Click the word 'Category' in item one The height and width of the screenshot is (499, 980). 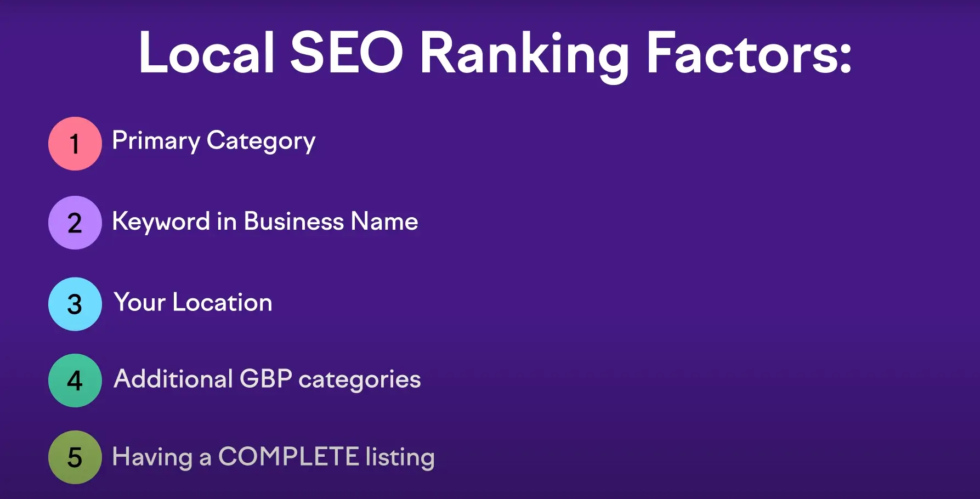(x=261, y=141)
